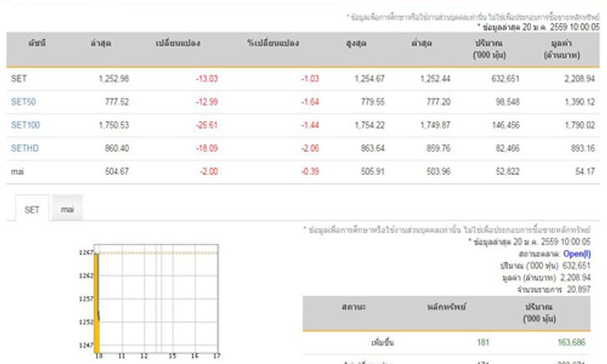Click the 1267 chart axis label
This screenshot has height=364, width=607.
(x=86, y=252)
